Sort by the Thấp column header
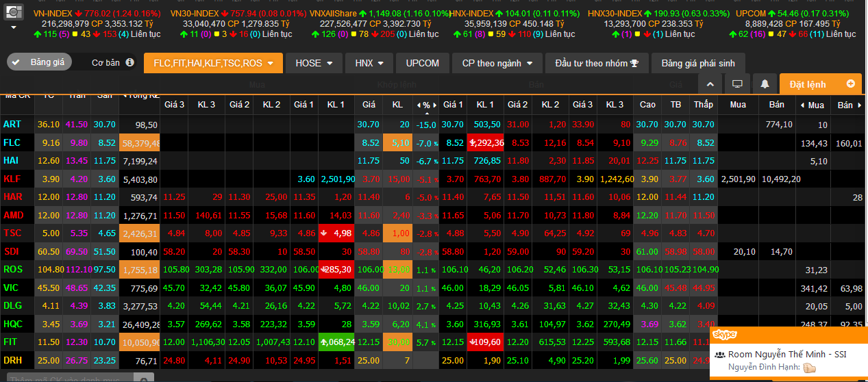This screenshot has width=868, height=382. point(704,105)
